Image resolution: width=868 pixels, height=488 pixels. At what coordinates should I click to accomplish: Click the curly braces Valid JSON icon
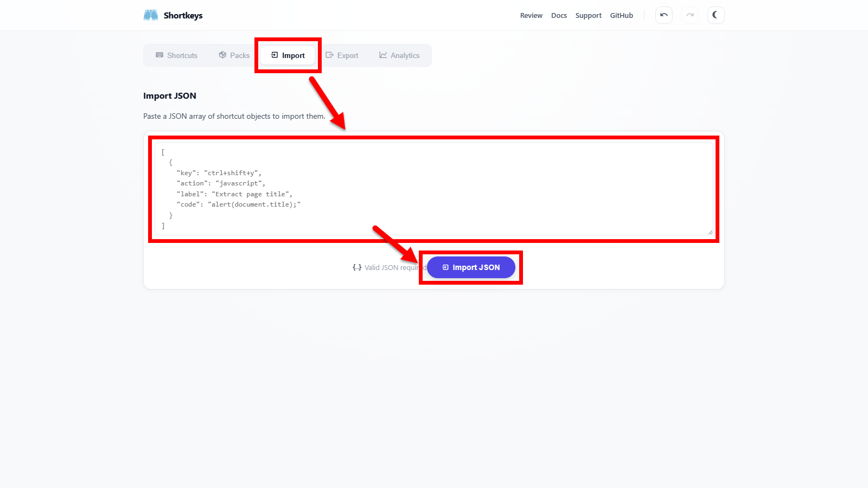(357, 267)
